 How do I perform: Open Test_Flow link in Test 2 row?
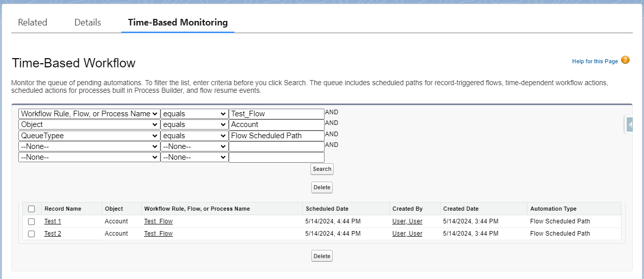[158, 234]
